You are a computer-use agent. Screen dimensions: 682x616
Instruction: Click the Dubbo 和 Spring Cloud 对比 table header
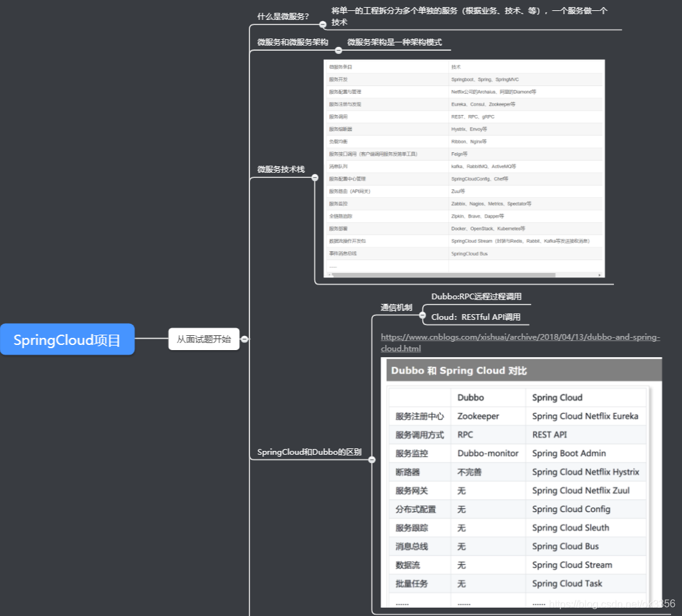pos(524,371)
